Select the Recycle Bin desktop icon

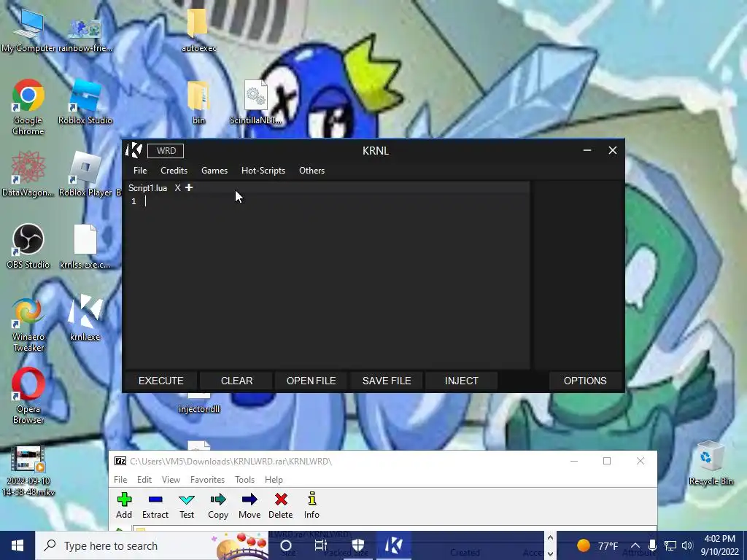click(711, 463)
